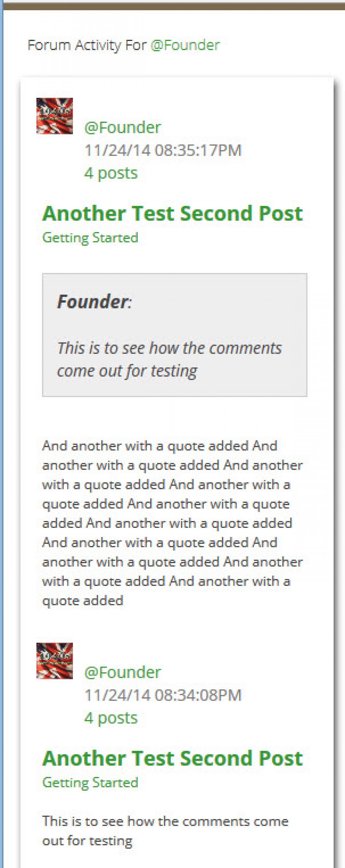Click the @Founder link in the Forum Activity heading
Screen dimensions: 345x868
click(x=185, y=45)
